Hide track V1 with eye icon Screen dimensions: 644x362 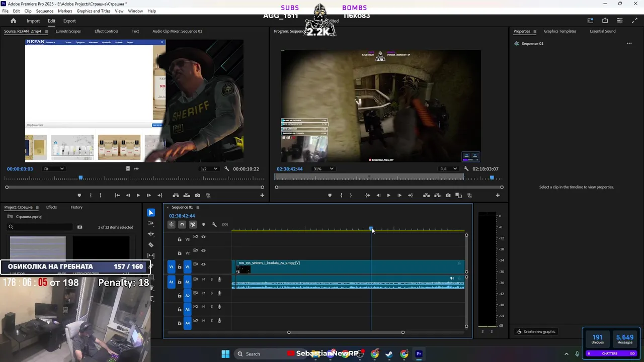(x=203, y=264)
